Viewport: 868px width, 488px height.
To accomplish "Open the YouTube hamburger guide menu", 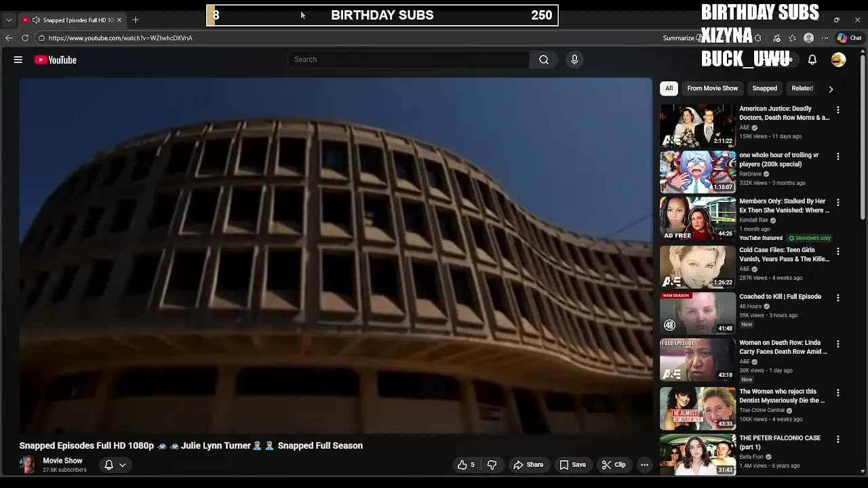I will 18,60.
